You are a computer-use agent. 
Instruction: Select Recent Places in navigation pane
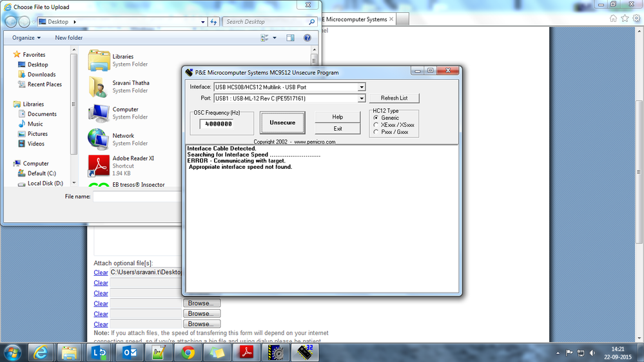(44, 84)
